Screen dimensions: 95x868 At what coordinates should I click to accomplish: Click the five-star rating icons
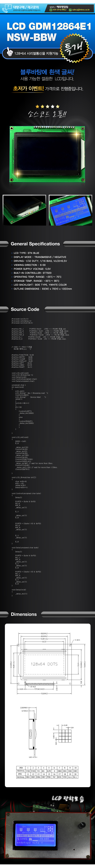click(x=47, y=106)
